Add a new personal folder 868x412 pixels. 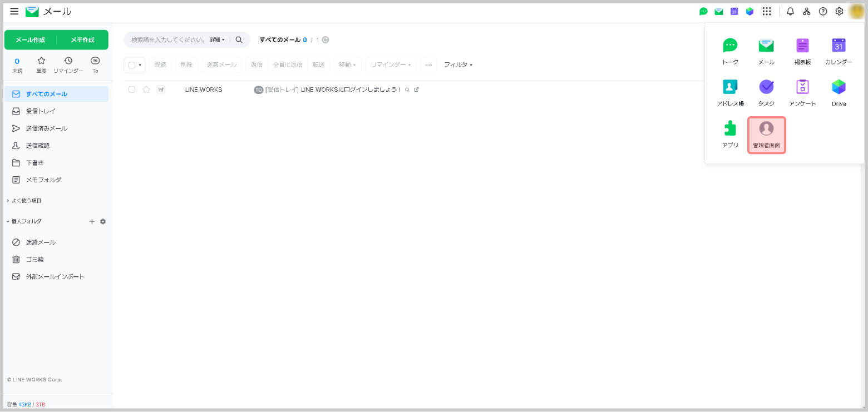(x=92, y=221)
